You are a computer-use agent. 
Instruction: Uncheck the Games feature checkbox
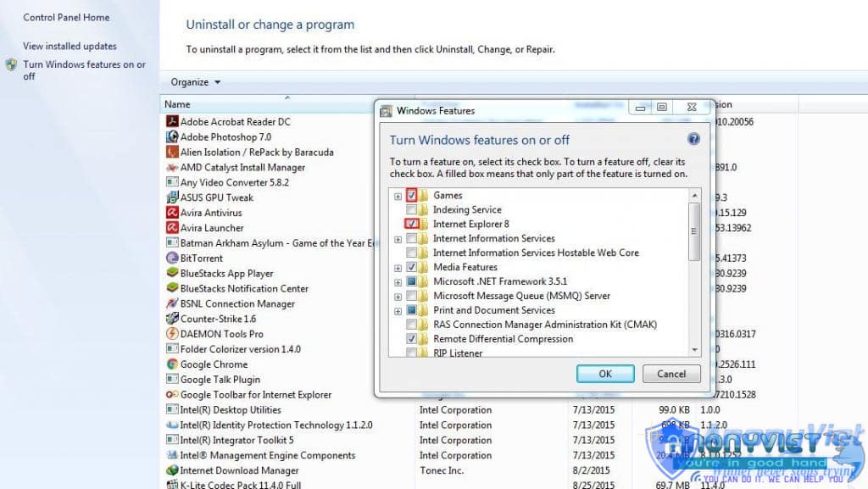[x=411, y=195]
